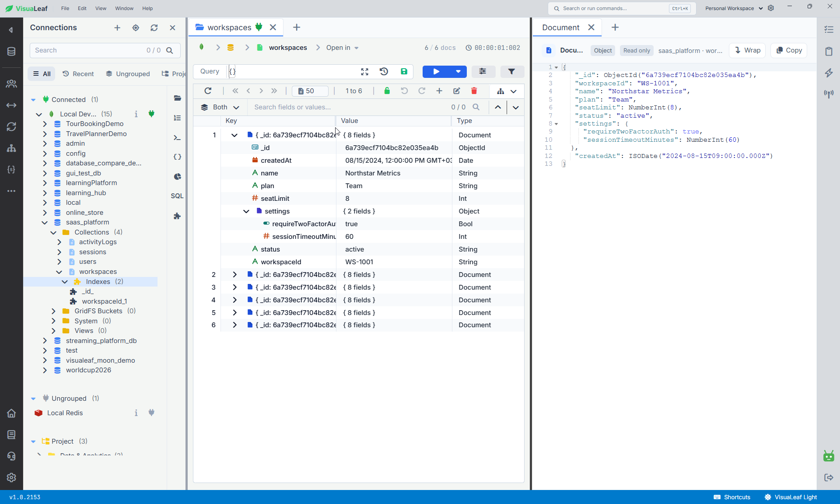This screenshot has height=504, width=840.
Task: Switch theme via VisuaLeaf Light
Action: click(791, 497)
